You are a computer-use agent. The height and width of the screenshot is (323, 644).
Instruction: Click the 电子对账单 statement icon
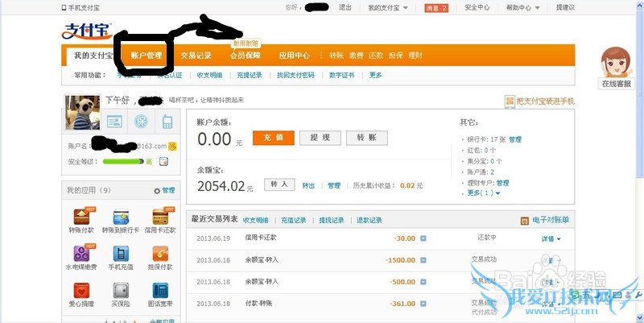[x=525, y=221]
